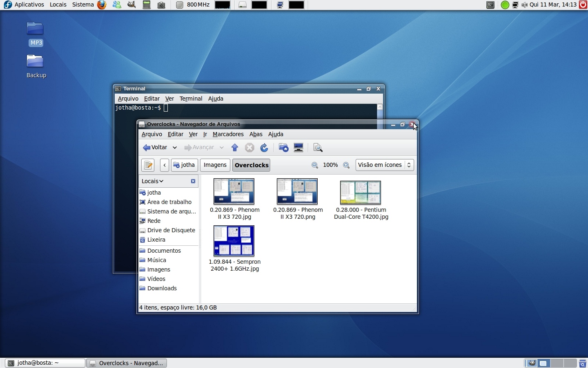Go up to the parent folder
The image size is (588, 368).
(235, 148)
